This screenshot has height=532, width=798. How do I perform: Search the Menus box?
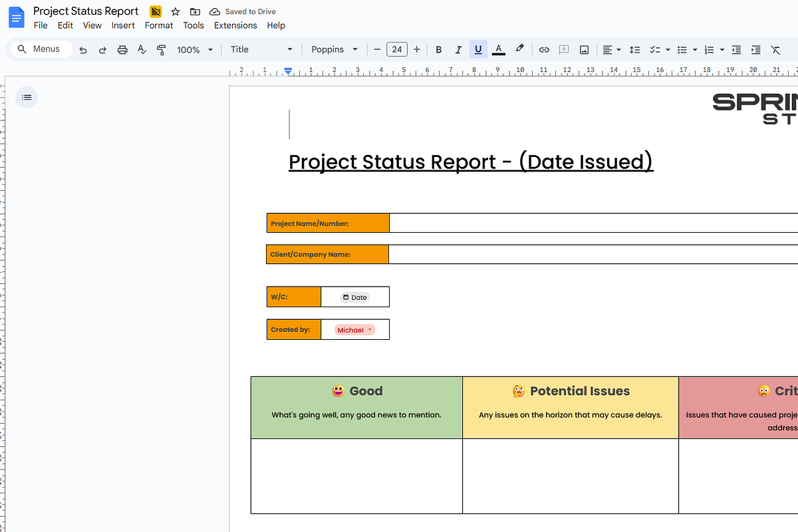coord(41,49)
